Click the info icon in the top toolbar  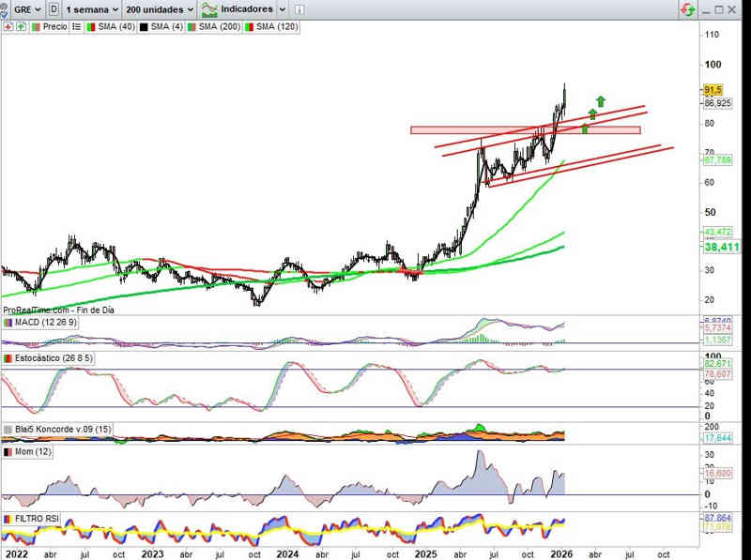point(301,9)
